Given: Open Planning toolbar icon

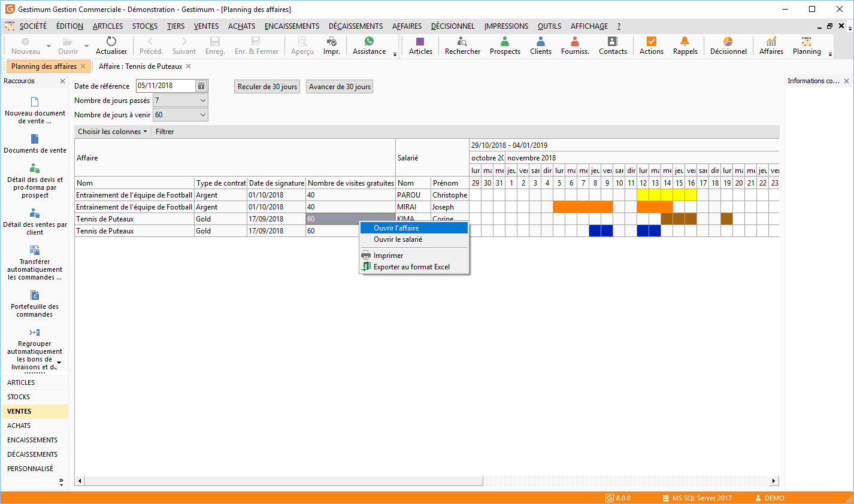Looking at the screenshot, I should 807,45.
